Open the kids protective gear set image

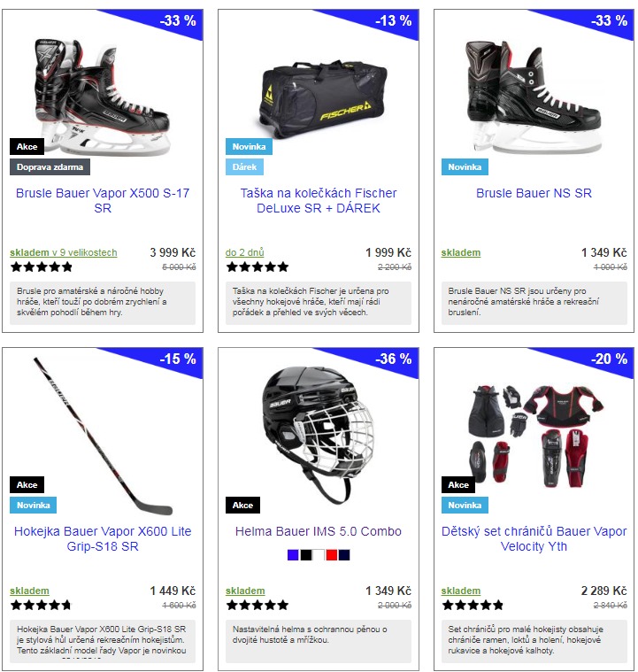tap(535, 436)
